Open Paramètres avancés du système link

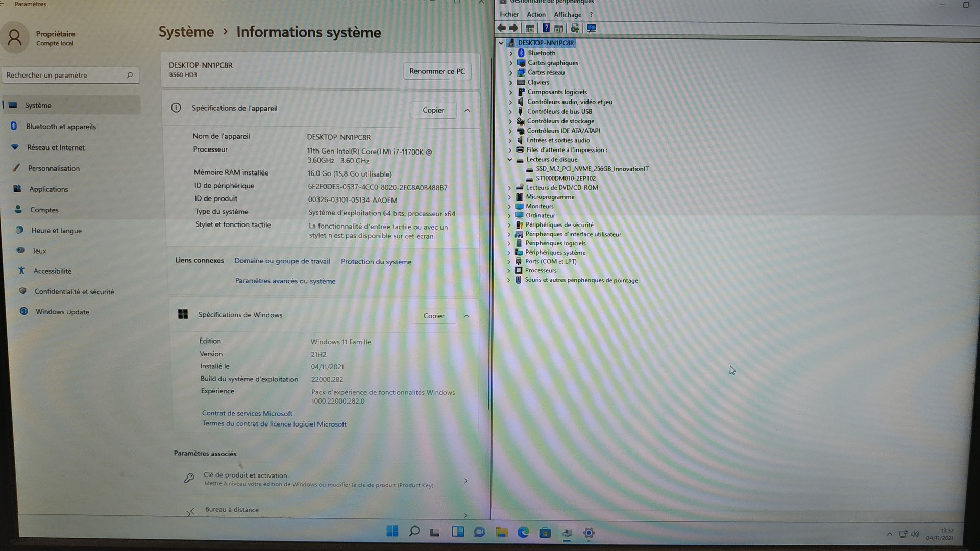pyautogui.click(x=285, y=281)
